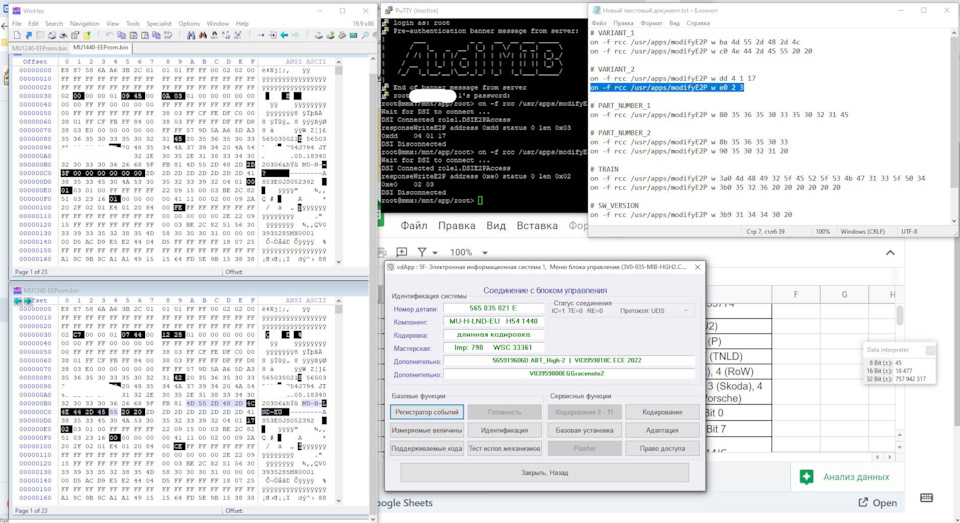Click the Поддерживаемые кода button

427,449
